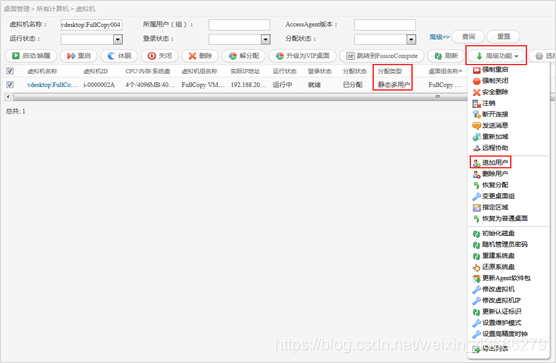Click 升级为VIP桌面 toolbar button
Screen dimensions: 556x363
click(302, 56)
